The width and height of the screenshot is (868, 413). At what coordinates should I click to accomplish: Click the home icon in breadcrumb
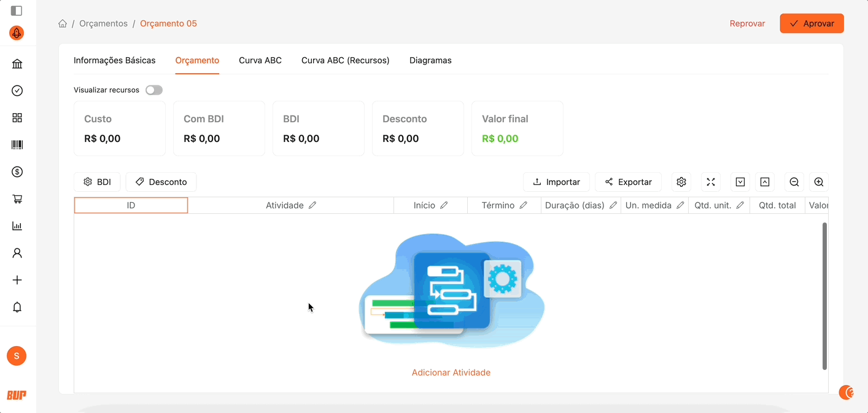(63, 24)
